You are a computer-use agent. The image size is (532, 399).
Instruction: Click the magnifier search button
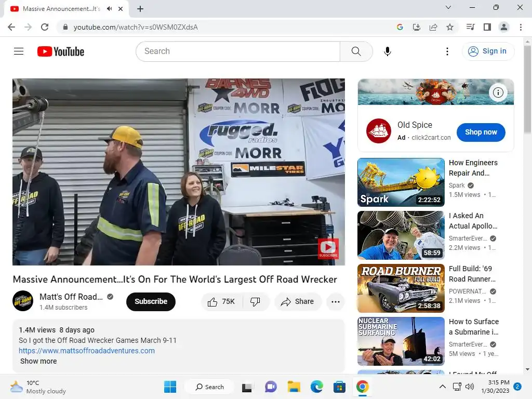356,51
